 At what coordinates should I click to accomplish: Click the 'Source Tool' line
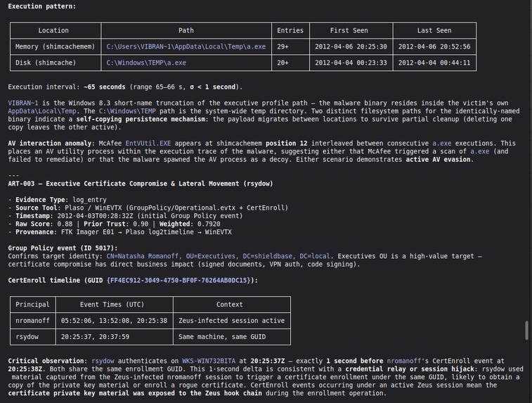point(148,207)
